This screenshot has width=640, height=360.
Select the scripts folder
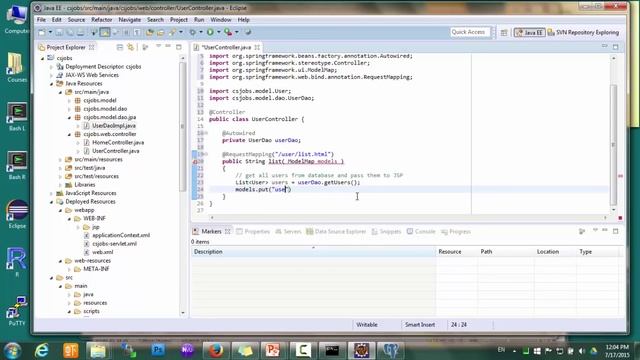[x=91, y=311]
